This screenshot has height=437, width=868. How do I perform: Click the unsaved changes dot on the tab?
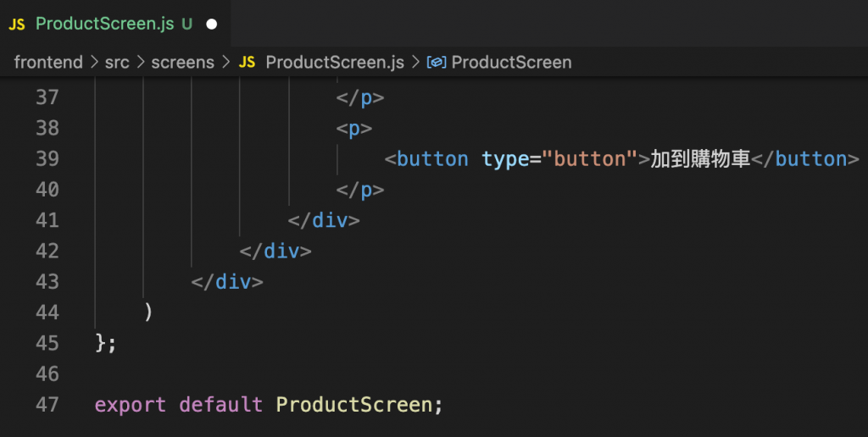point(211,25)
